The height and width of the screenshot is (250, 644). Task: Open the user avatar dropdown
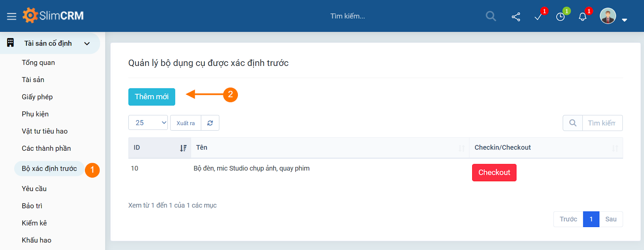coord(613,16)
